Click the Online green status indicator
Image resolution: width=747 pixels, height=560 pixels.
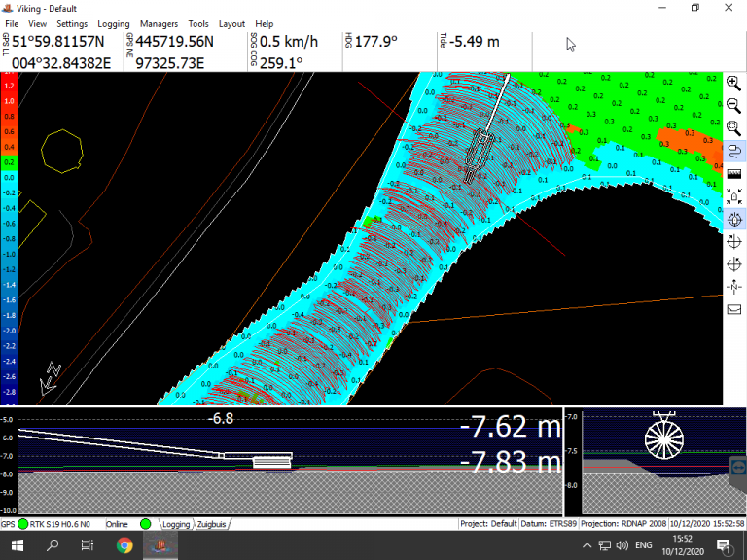146,524
